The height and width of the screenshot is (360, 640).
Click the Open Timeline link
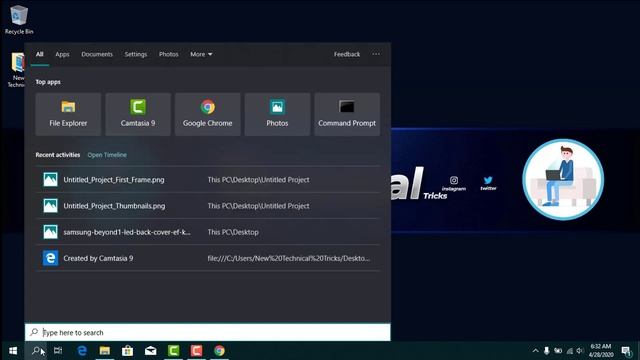coord(107,155)
